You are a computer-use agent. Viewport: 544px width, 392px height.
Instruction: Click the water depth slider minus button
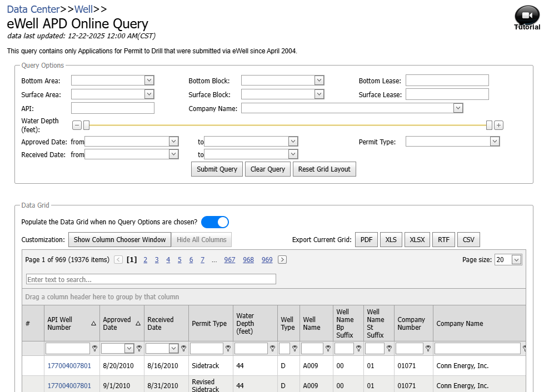pos(77,125)
